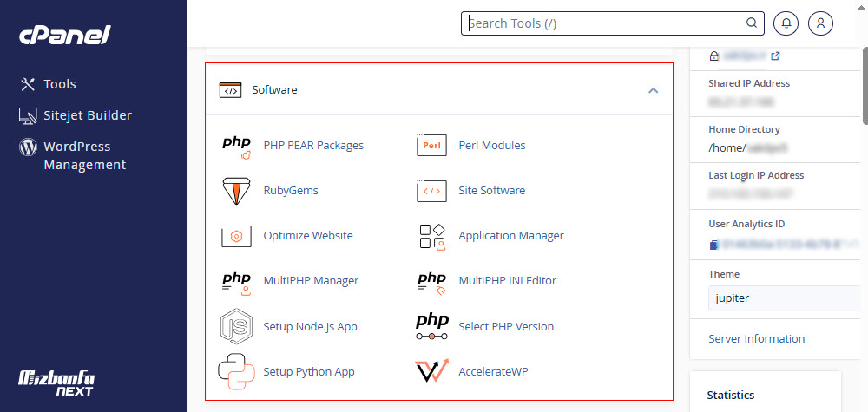Click the Perl Modules icon
Image resolution: width=868 pixels, height=412 pixels.
[431, 146]
